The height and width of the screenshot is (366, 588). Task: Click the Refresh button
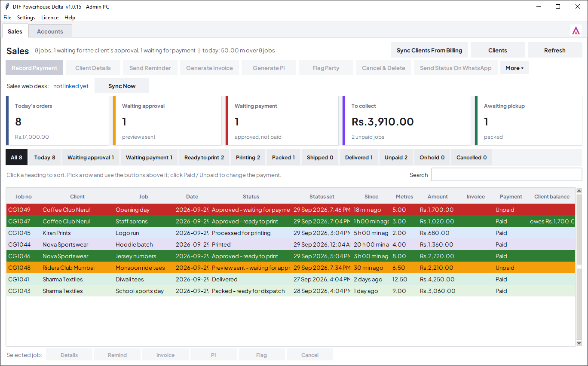click(555, 50)
